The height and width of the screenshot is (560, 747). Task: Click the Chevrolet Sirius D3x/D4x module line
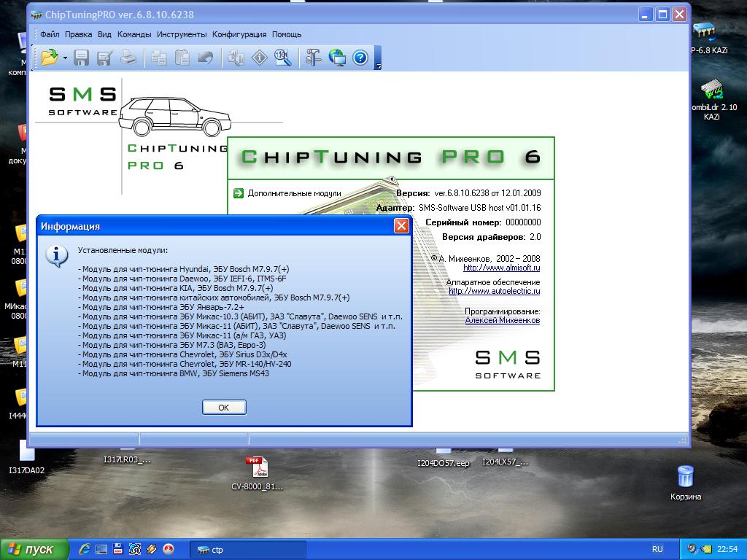coord(182,355)
